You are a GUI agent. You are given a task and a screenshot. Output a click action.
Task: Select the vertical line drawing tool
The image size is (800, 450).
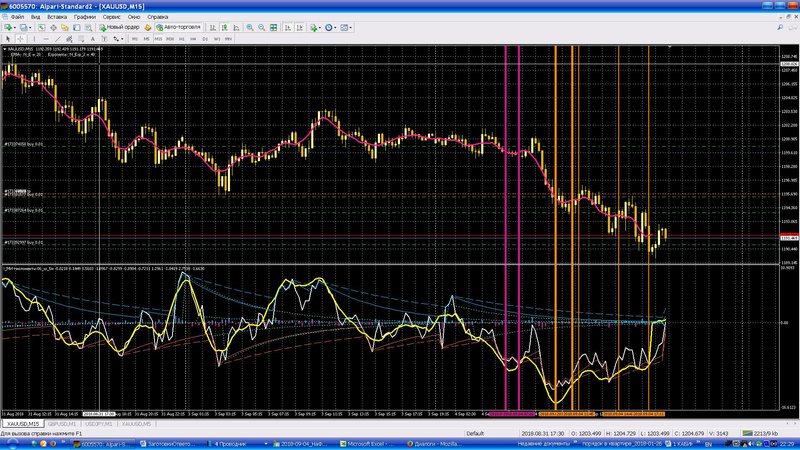coord(35,39)
